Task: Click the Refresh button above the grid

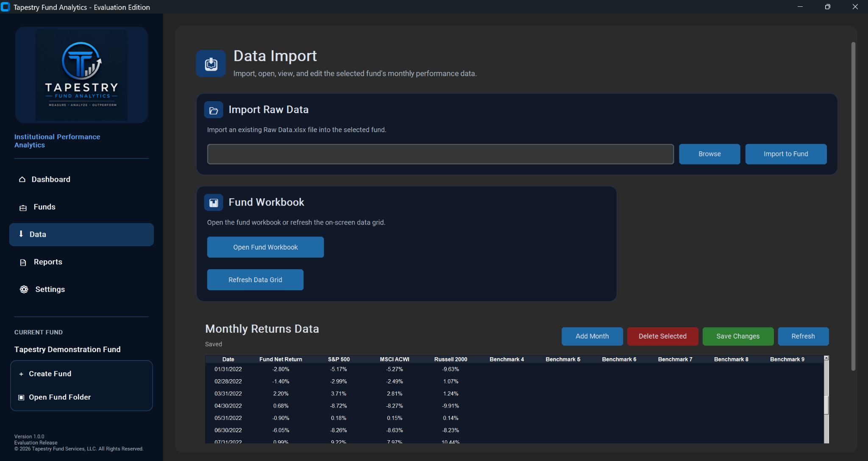Action: coord(803,336)
